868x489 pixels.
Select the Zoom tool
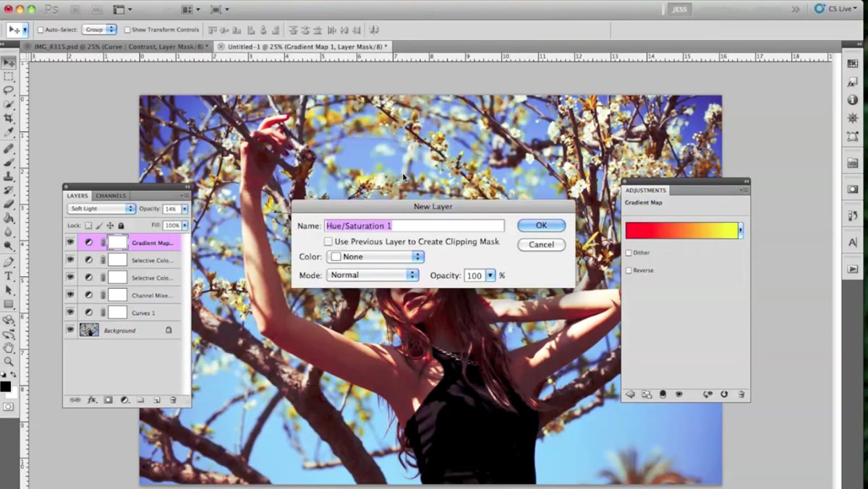click(9, 361)
